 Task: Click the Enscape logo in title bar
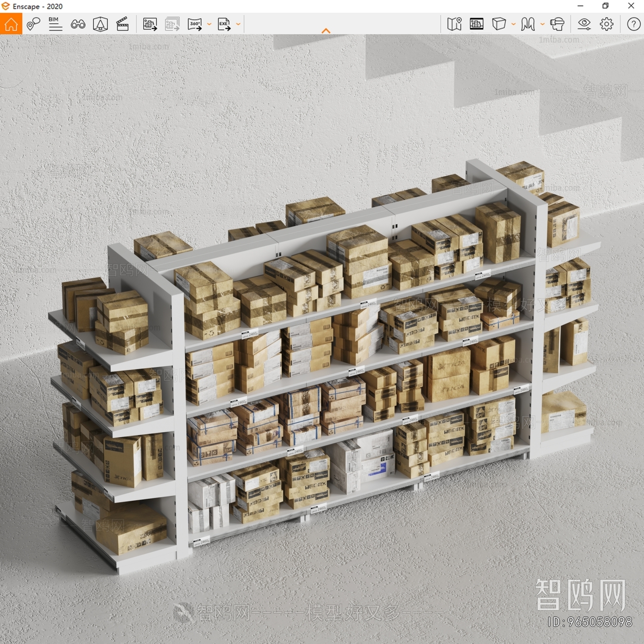pyautogui.click(x=5, y=6)
